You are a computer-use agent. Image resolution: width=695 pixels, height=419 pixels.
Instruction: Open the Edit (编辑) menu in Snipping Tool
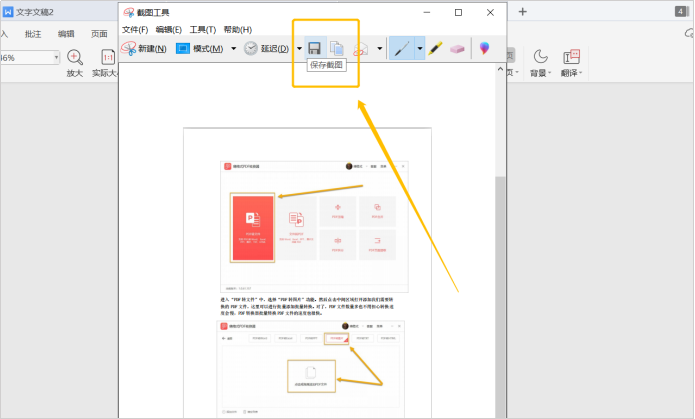[169, 30]
